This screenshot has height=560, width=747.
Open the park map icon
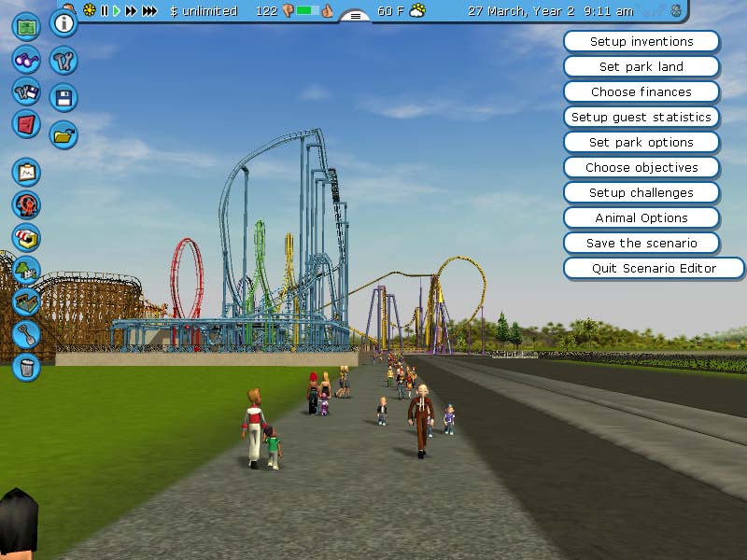coord(26,27)
